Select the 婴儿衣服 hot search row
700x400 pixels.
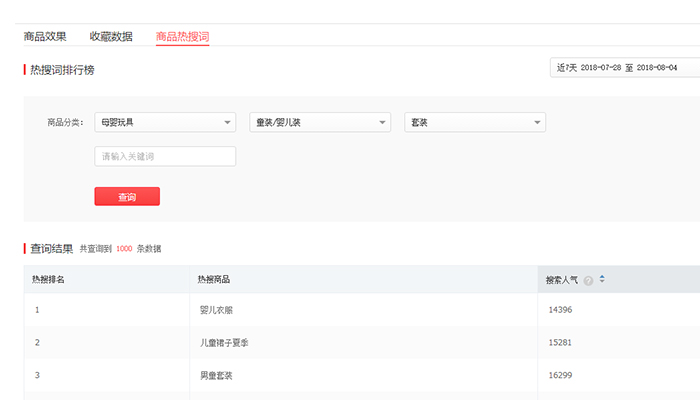[x=362, y=309]
